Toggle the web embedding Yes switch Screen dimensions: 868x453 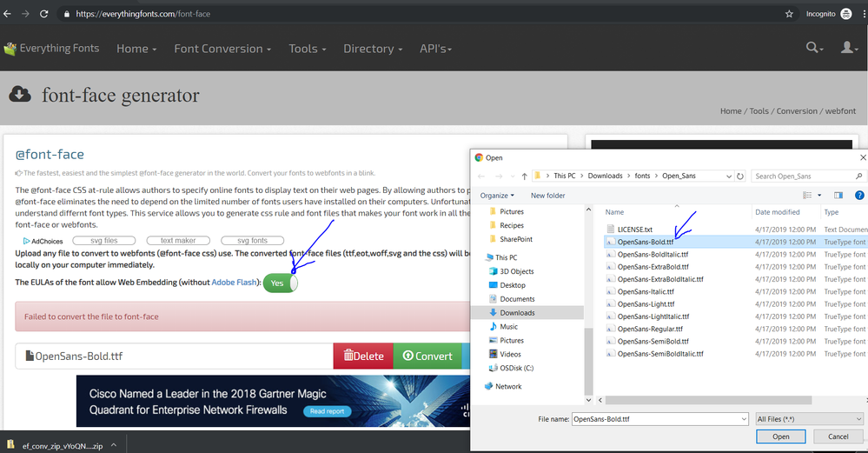coord(280,283)
